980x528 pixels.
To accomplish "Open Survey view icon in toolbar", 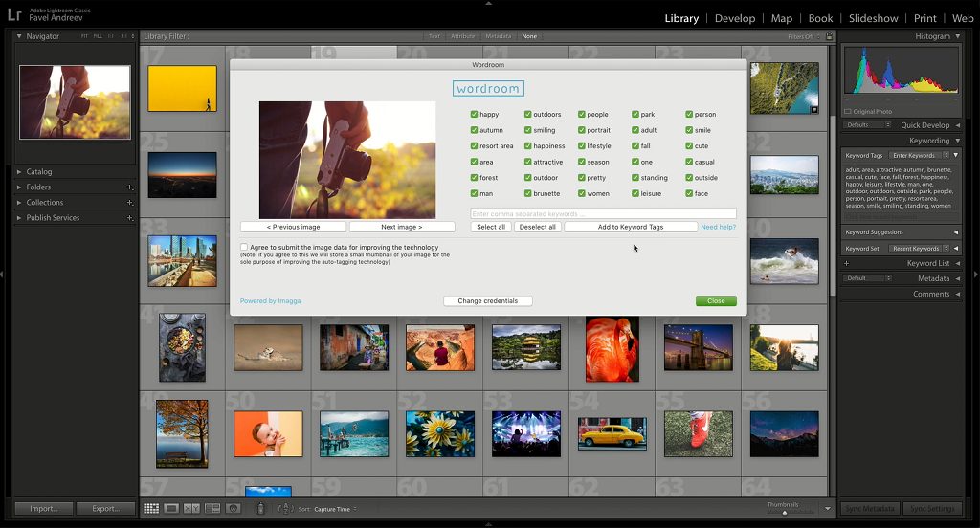I will pos(212,509).
